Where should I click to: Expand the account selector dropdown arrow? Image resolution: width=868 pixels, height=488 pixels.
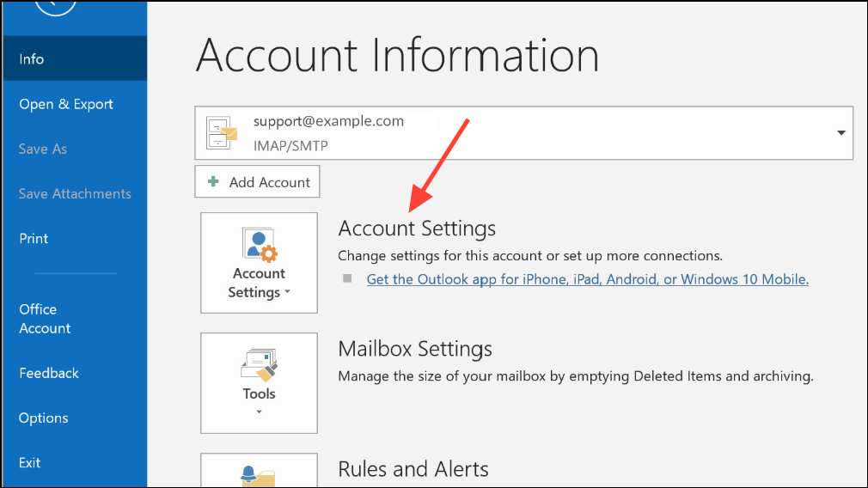(x=840, y=133)
